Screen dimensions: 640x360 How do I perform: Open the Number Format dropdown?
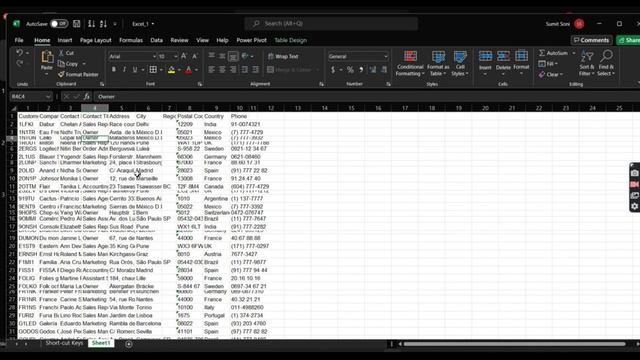point(386,56)
